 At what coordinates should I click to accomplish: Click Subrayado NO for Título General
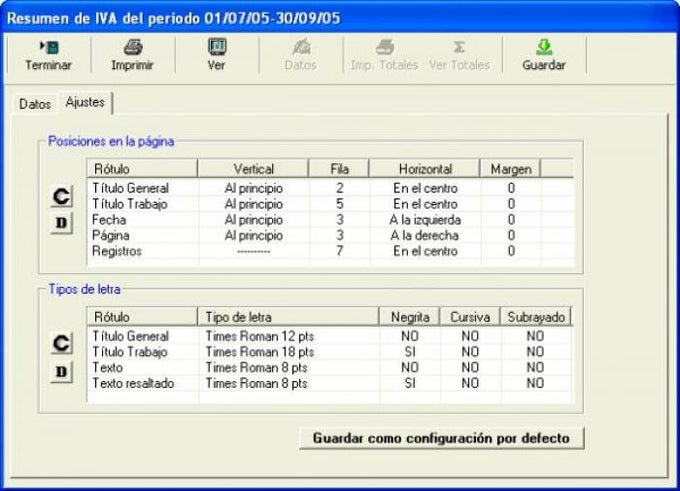(x=535, y=336)
